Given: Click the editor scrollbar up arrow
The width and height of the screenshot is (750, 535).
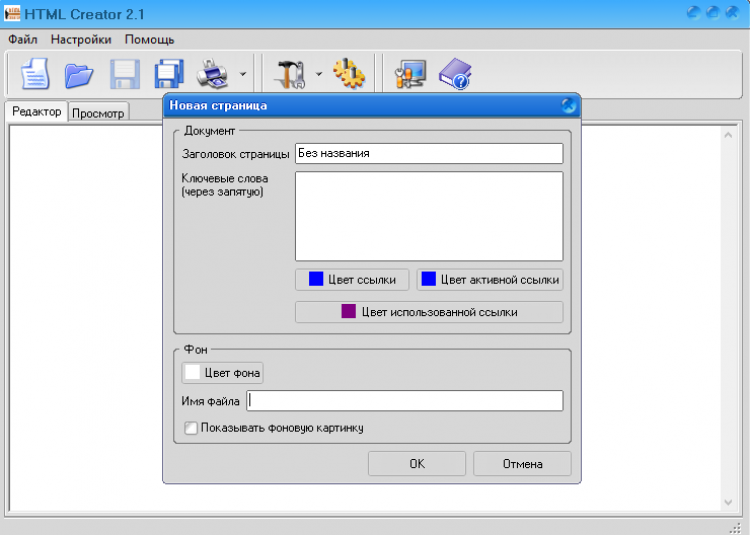Looking at the screenshot, I should tap(728, 135).
